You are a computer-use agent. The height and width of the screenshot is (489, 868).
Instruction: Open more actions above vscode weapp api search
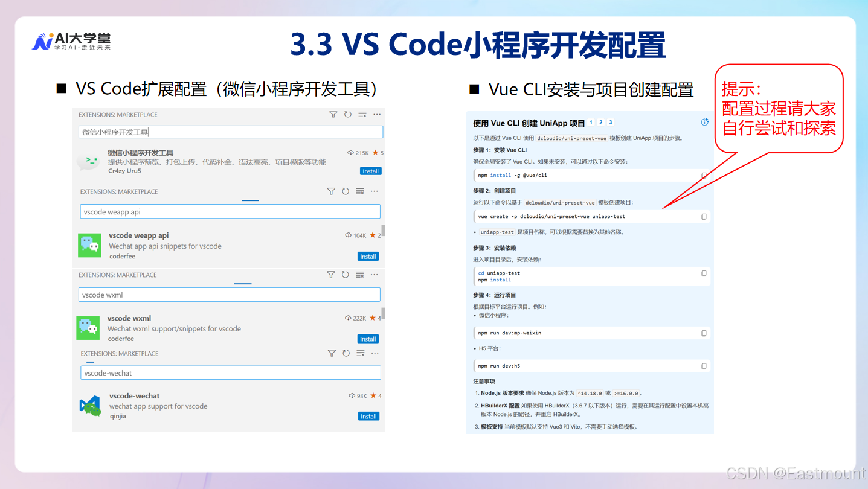coord(375,191)
